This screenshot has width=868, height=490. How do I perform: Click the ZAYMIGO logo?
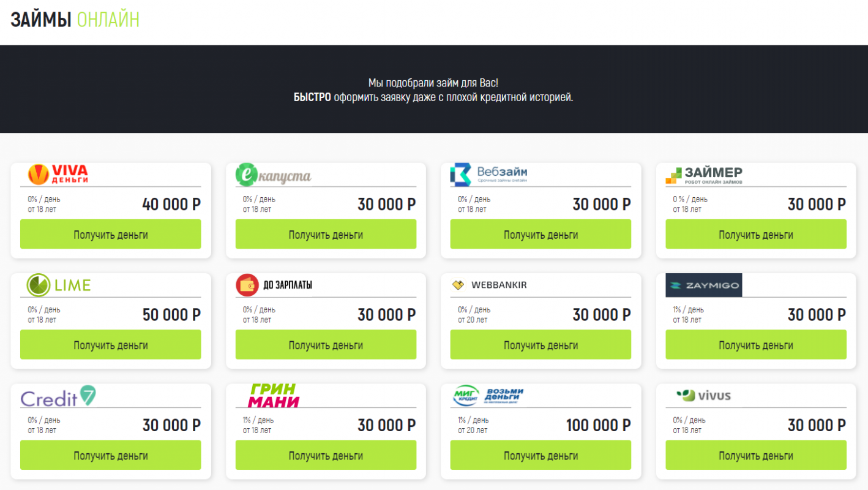[x=704, y=285]
